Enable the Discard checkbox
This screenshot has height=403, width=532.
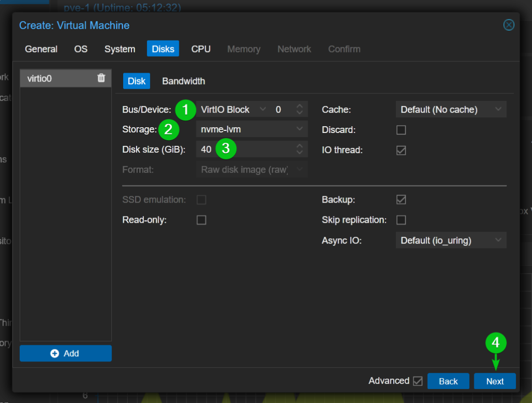click(401, 130)
